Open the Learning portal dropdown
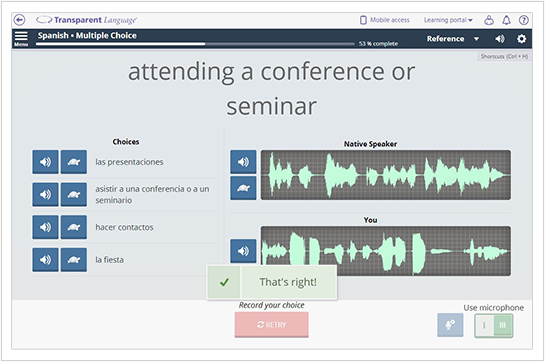The width and height of the screenshot is (546, 363). [x=448, y=20]
